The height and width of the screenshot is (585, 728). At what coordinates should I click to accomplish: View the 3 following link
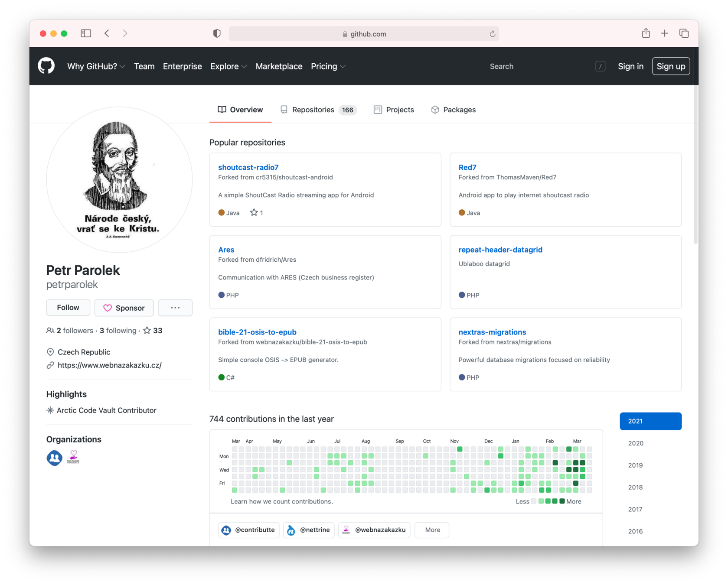118,331
